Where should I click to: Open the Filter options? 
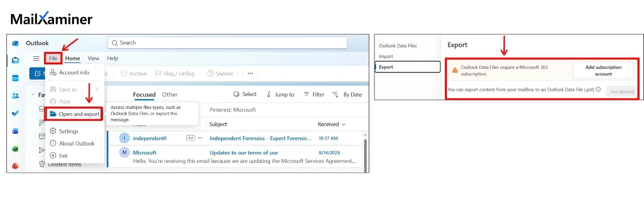pyautogui.click(x=314, y=94)
